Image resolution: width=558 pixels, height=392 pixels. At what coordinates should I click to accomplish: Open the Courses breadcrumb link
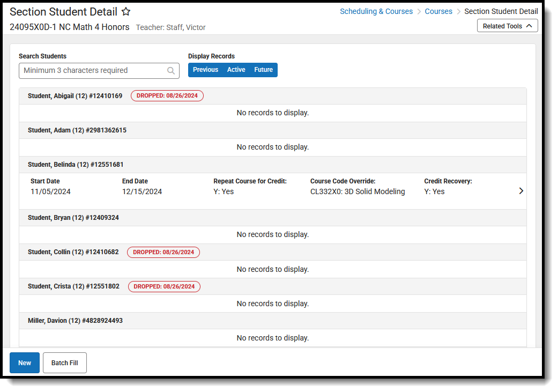pos(438,11)
